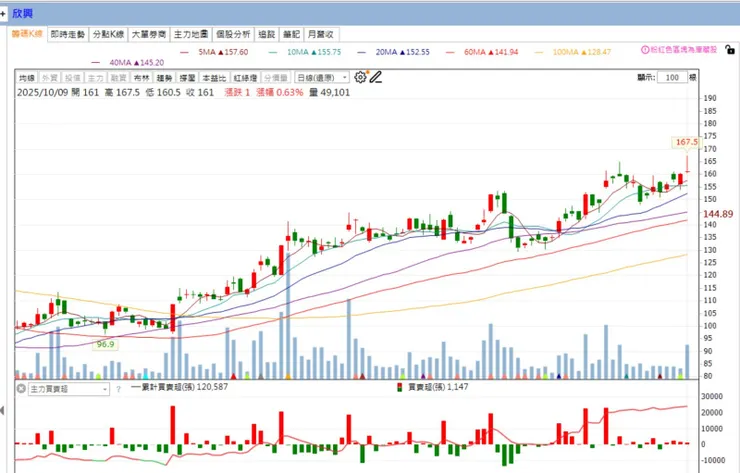Toggle the 趨勢 trend overlay
Image resolution: width=740 pixels, height=473 pixels.
pyautogui.click(x=164, y=78)
